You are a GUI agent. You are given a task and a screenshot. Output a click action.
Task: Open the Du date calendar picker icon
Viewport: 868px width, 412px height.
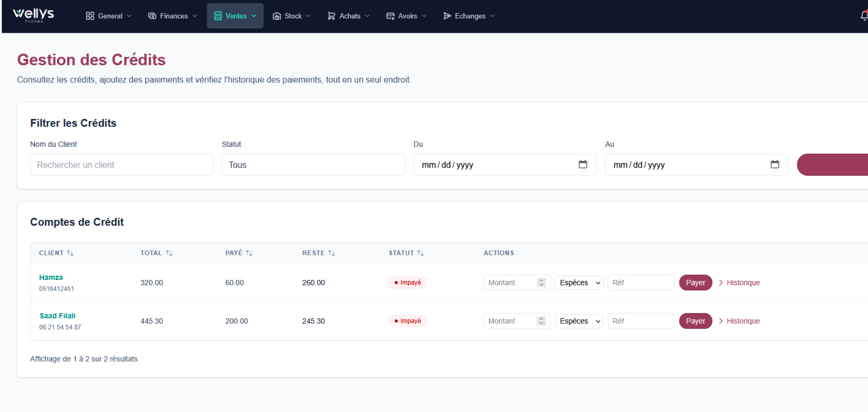(583, 165)
